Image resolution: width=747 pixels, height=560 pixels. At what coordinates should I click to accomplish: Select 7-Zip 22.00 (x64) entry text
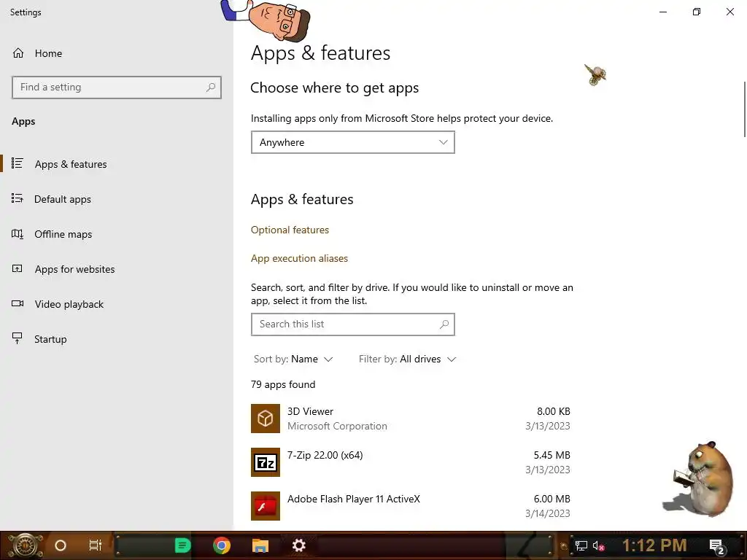click(325, 455)
